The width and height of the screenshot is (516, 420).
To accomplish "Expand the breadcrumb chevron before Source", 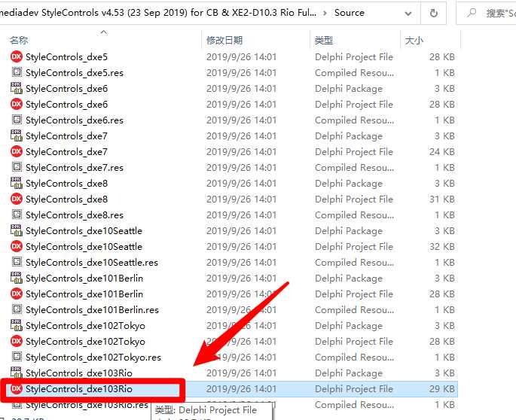I will 325,13.
